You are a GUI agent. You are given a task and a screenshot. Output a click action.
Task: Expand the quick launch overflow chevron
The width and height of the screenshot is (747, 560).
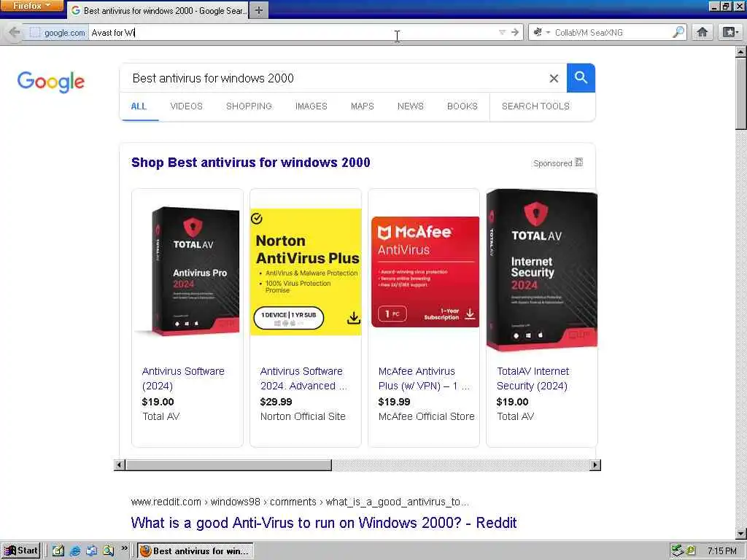pyautogui.click(x=124, y=548)
